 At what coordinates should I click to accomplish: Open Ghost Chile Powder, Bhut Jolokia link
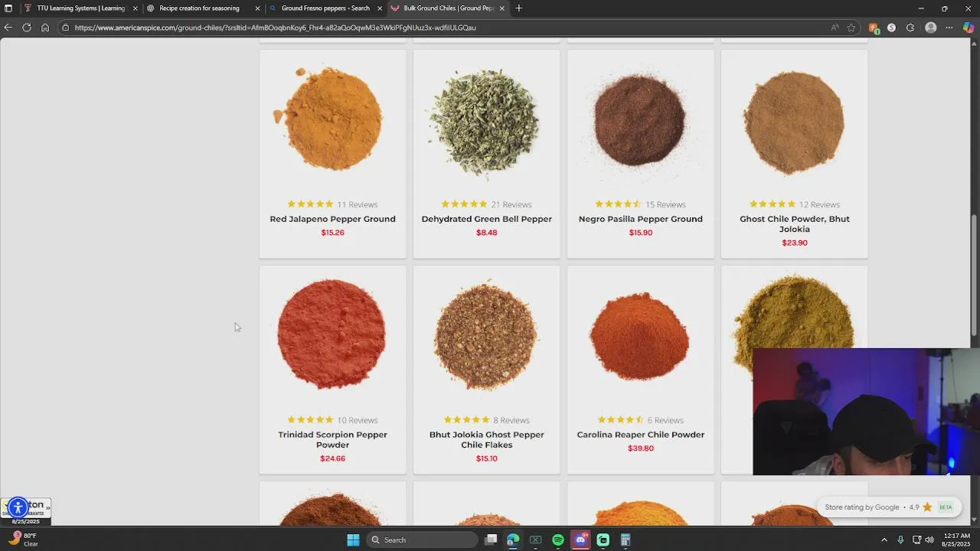tap(795, 223)
